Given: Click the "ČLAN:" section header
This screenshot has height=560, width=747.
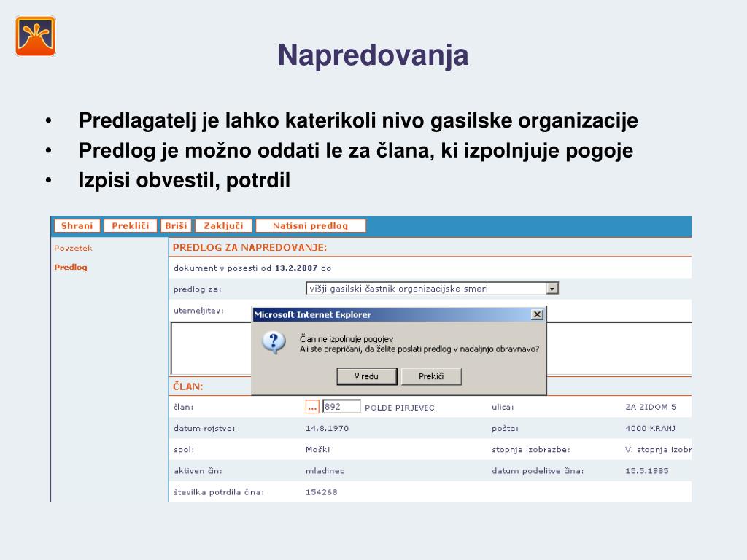Looking at the screenshot, I should coord(187,386).
